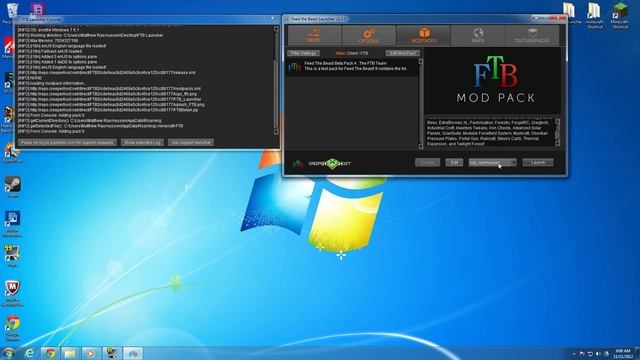Click the CreeperHost logo
The image size is (640, 360).
click(330, 164)
